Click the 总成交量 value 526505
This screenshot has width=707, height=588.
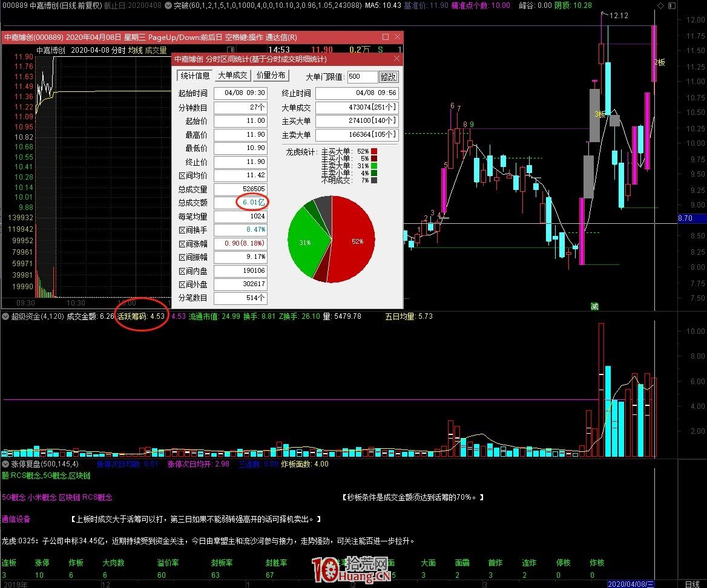pyautogui.click(x=240, y=189)
